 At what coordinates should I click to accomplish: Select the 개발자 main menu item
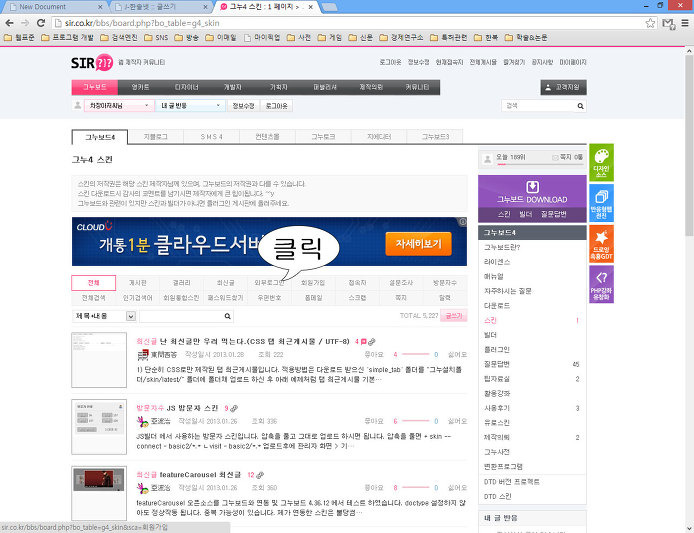click(232, 87)
